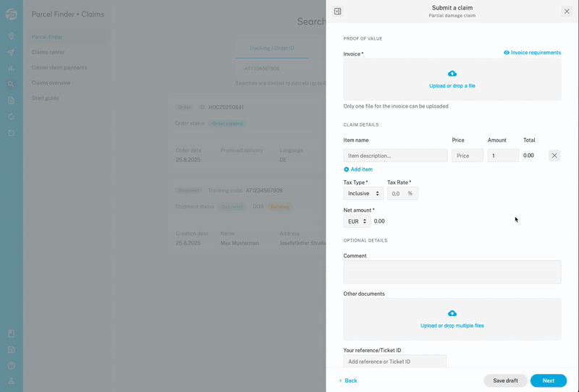Select Claims overview menu item
Screen dimensions: 579x392
(51, 82)
